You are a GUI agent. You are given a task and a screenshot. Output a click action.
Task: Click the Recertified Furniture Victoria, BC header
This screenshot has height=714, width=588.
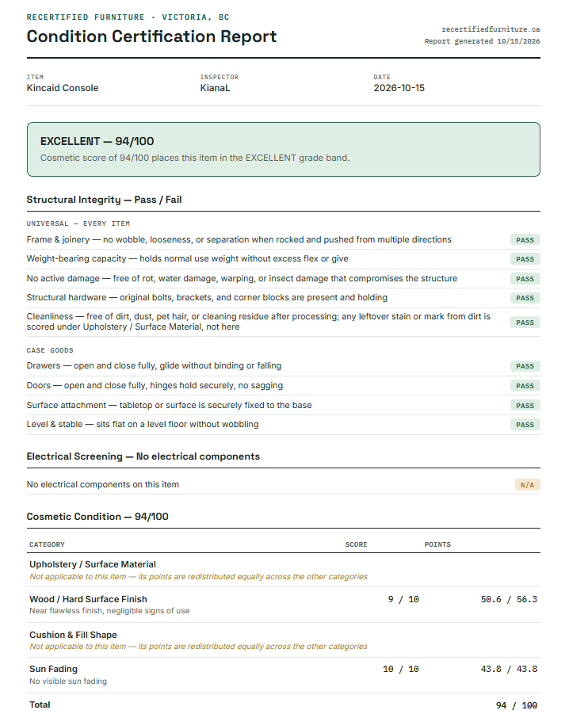click(128, 17)
